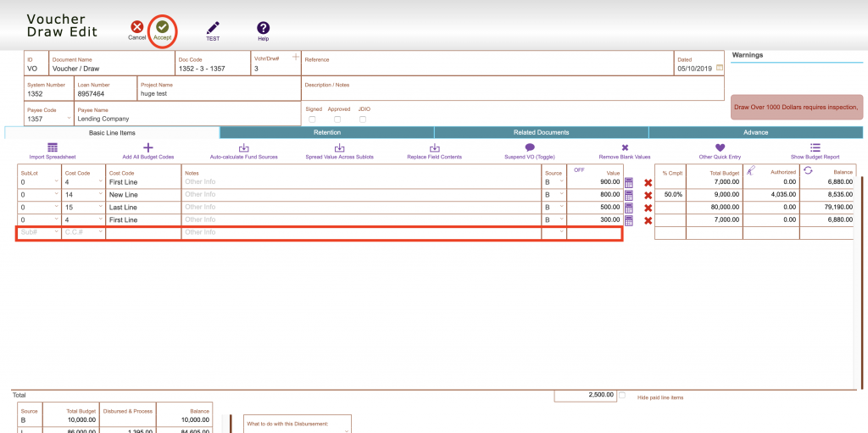The height and width of the screenshot is (433, 868).
Task: Click the Loan Number field 8957464
Action: pos(105,89)
